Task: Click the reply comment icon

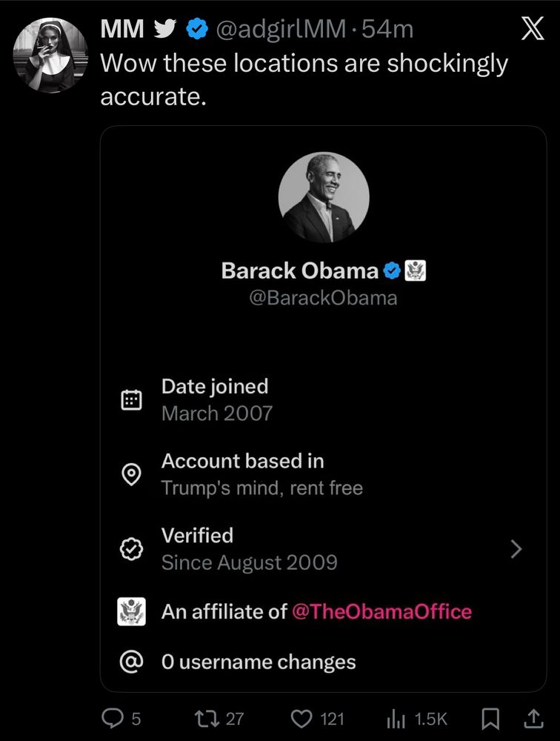Action: (x=112, y=718)
